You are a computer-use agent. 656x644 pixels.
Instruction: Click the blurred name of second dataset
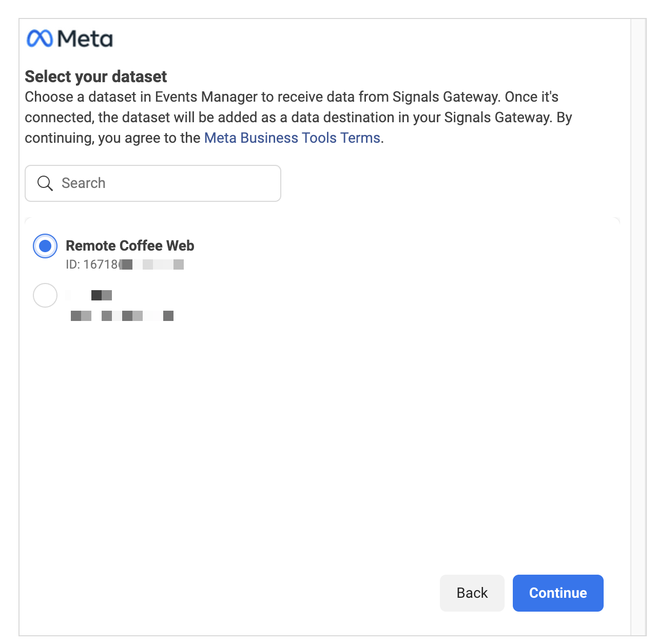click(101, 295)
